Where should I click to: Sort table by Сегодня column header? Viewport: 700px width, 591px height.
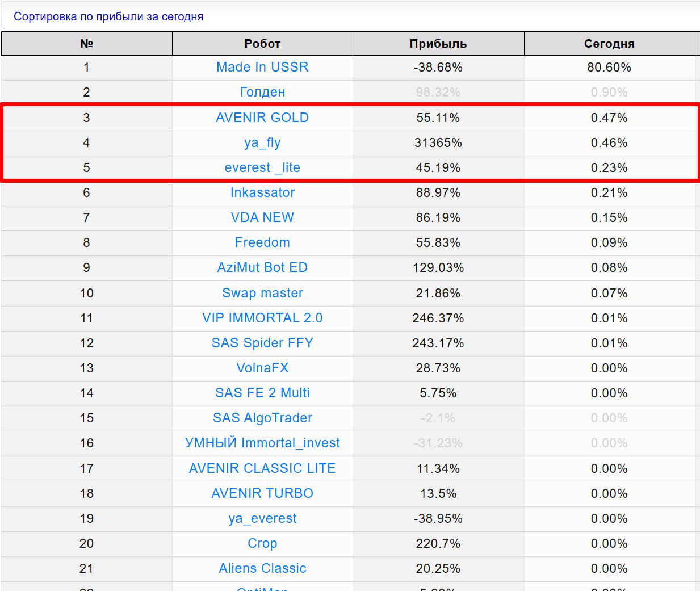609,44
